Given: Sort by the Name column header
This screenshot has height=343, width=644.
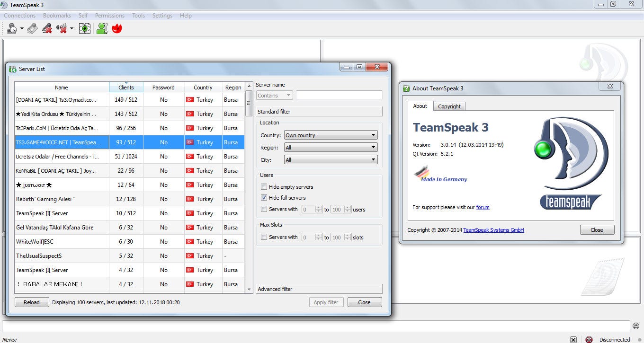Looking at the screenshot, I should click(62, 88).
